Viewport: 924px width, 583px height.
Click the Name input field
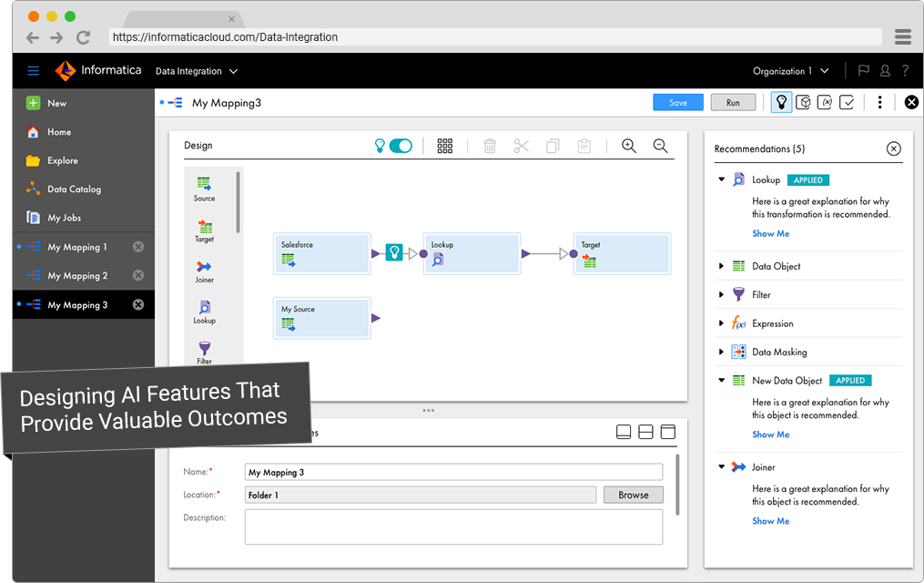click(x=453, y=472)
